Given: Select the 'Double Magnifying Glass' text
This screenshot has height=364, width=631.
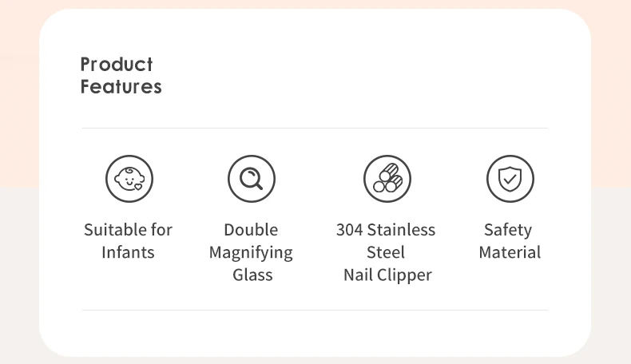Looking at the screenshot, I should pos(251,252).
